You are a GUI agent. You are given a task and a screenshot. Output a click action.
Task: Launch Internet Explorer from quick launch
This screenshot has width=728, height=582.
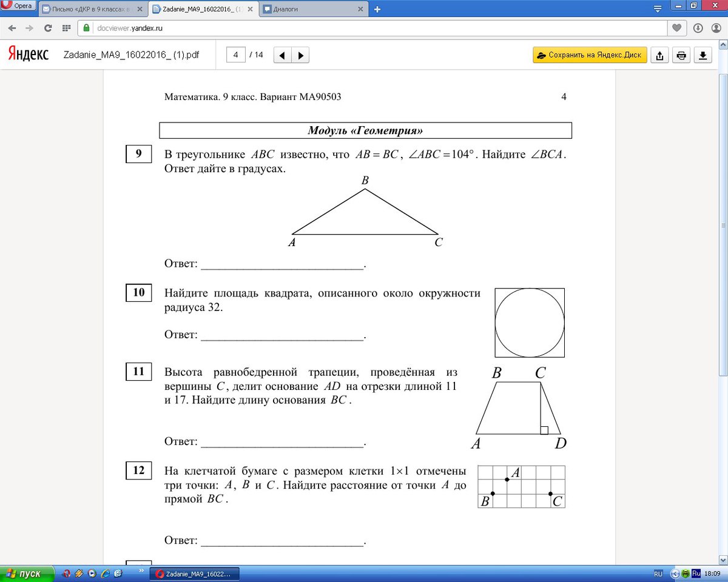(106, 574)
